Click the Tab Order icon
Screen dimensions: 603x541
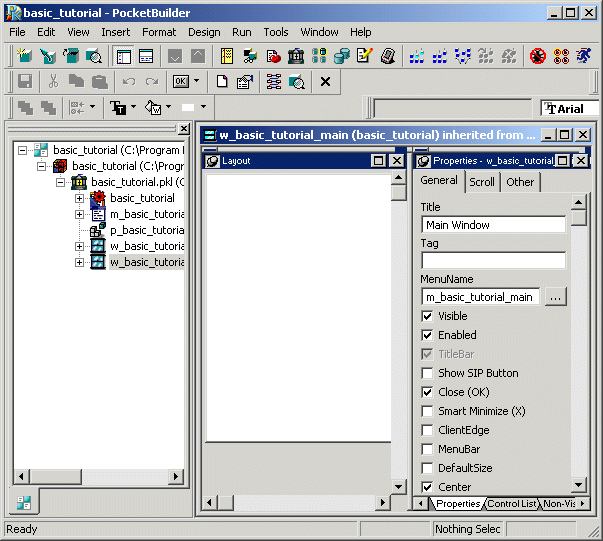274,82
